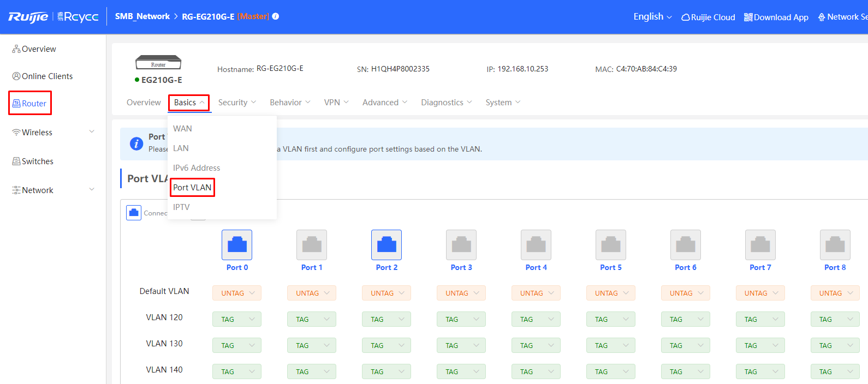The image size is (868, 384).
Task: Open Switches in sidebar
Action: pyautogui.click(x=33, y=161)
